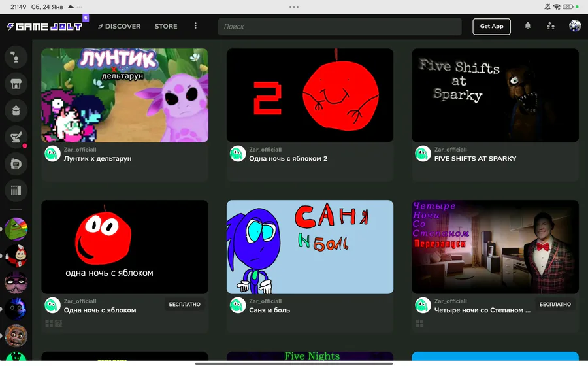This screenshot has width=588, height=368.
Task: Open the notifications bell
Action: (528, 25)
